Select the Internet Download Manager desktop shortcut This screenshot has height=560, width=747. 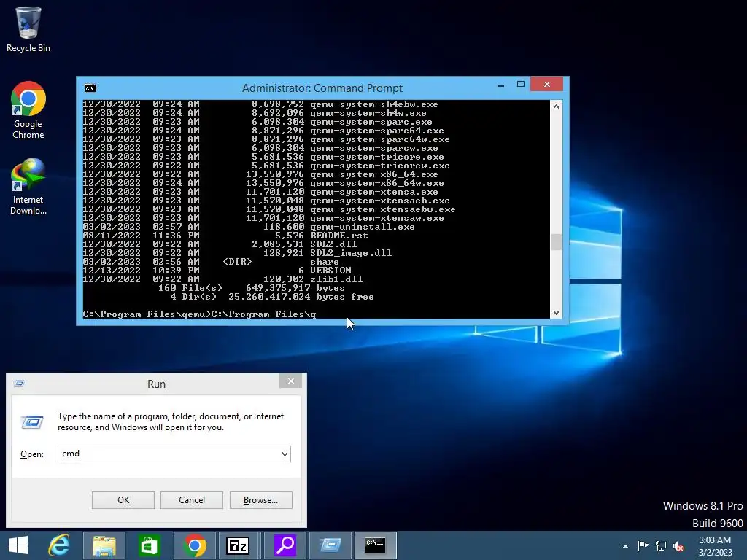pos(28,187)
